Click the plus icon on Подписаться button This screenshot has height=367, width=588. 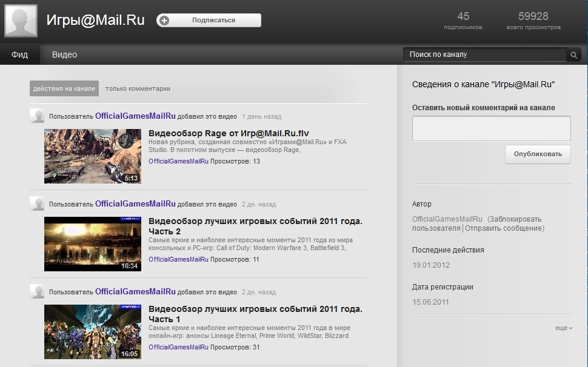tap(165, 21)
